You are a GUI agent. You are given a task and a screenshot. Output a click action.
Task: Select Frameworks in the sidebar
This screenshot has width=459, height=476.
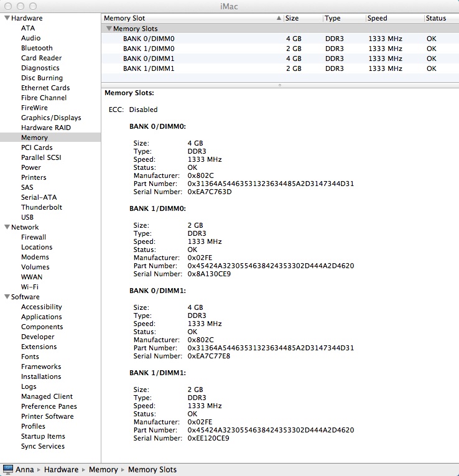coord(41,366)
